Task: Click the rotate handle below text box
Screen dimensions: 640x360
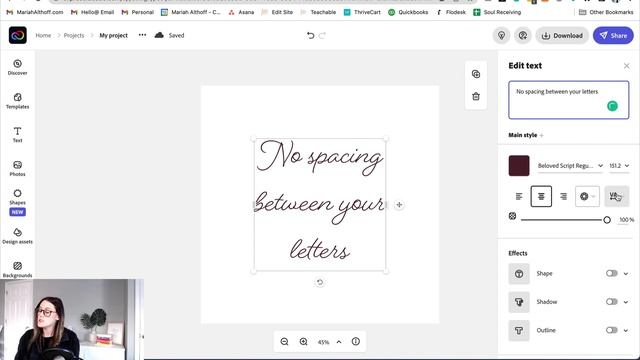Action: (x=320, y=282)
